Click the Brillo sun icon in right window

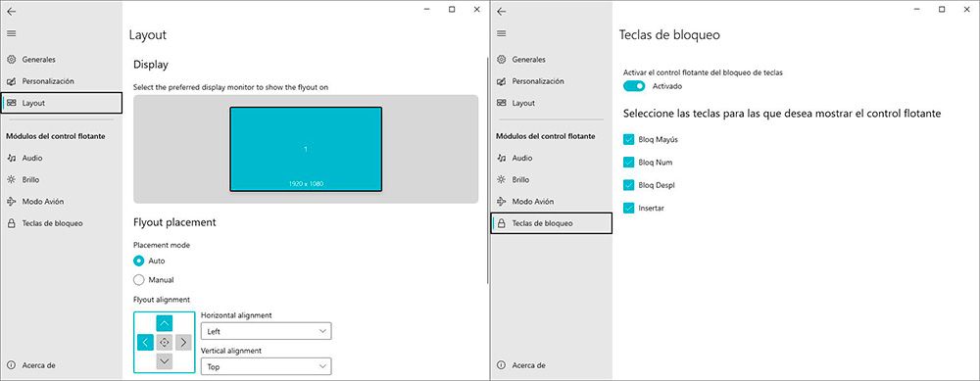(x=501, y=180)
